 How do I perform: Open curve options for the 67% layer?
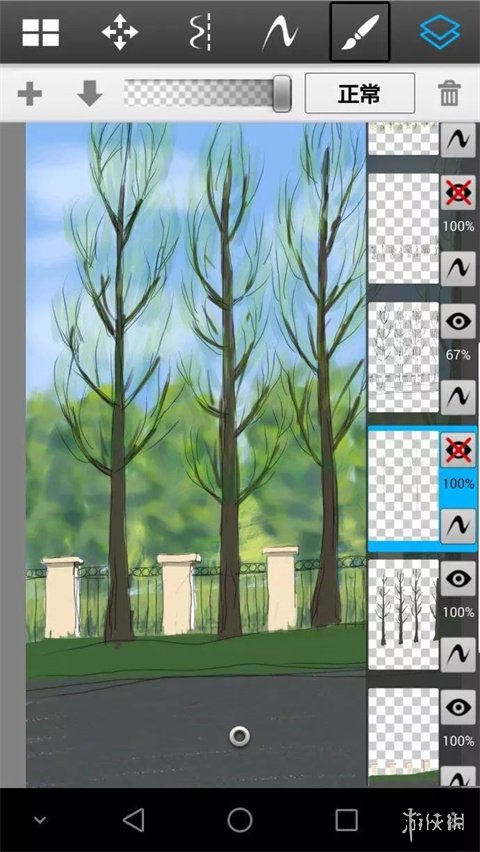point(458,398)
